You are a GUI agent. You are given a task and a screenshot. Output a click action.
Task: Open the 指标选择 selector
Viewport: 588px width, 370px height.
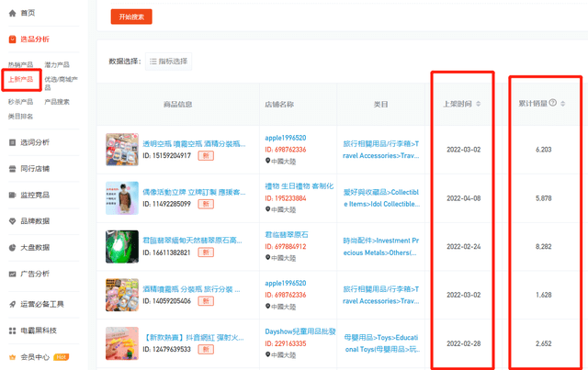point(168,62)
